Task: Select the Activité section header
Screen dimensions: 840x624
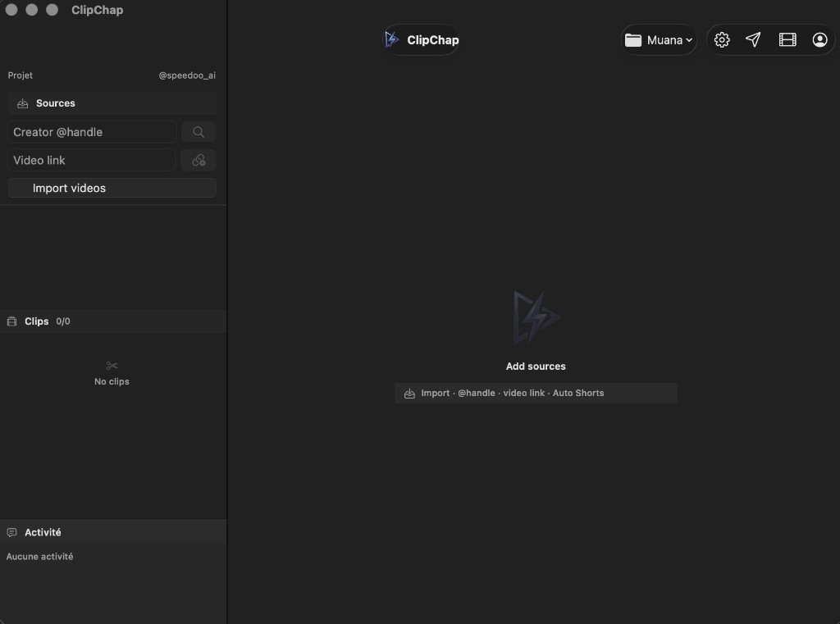Action: (113, 532)
